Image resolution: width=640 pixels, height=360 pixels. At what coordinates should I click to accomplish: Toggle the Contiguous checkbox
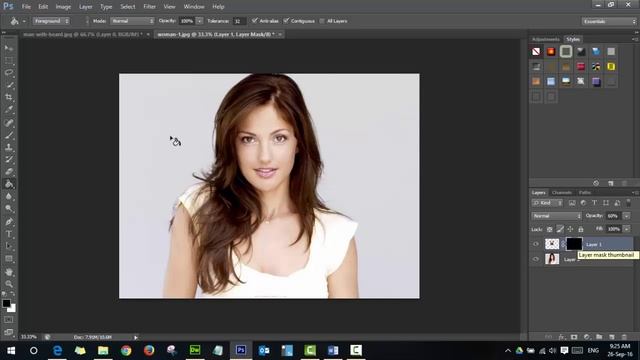(x=286, y=20)
